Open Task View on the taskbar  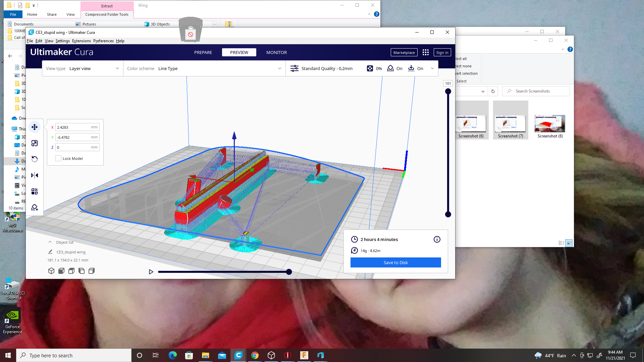[x=156, y=355]
